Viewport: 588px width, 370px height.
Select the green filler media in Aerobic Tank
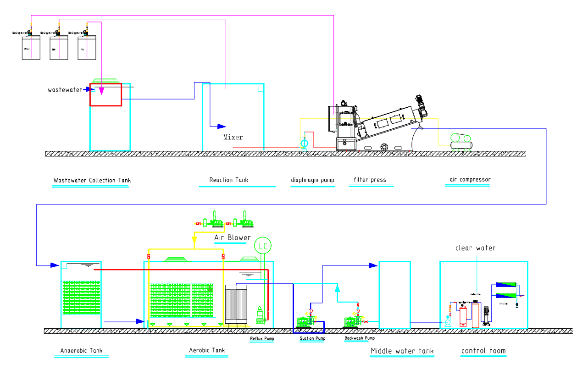pyautogui.click(x=182, y=300)
